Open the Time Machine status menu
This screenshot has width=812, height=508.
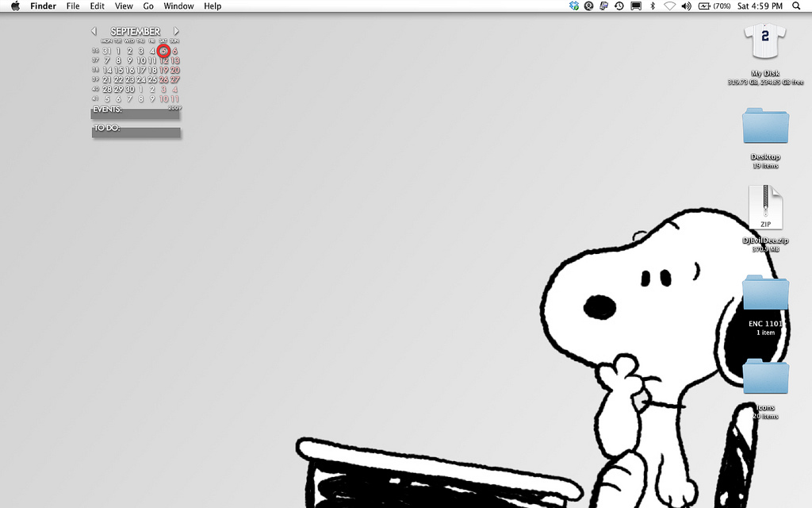click(x=619, y=6)
